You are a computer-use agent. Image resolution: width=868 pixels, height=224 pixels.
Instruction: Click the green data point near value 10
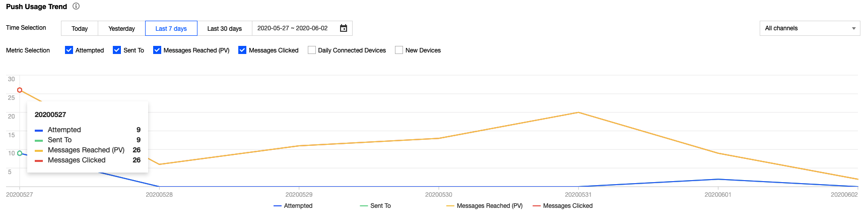[20, 153]
